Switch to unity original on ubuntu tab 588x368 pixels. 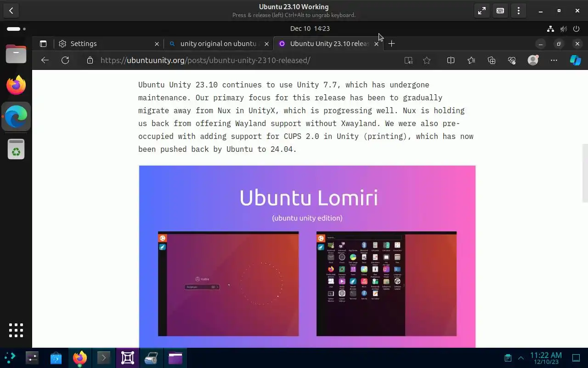(x=218, y=44)
